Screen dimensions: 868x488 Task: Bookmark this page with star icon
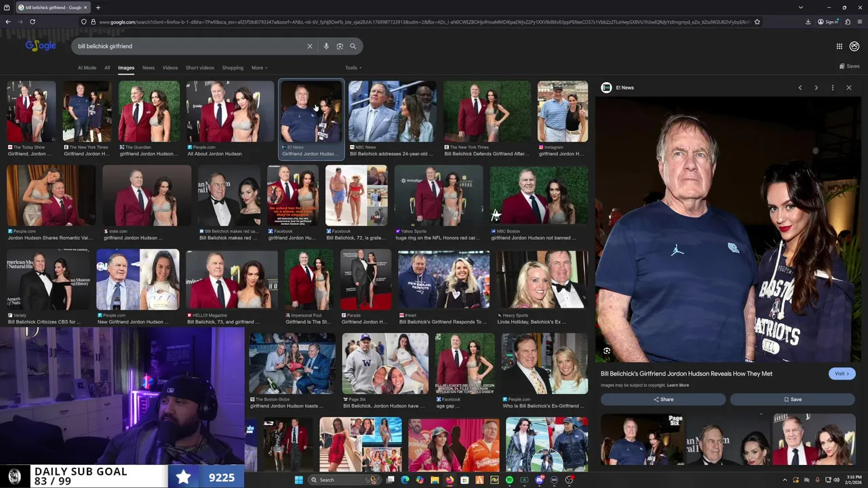tap(757, 22)
